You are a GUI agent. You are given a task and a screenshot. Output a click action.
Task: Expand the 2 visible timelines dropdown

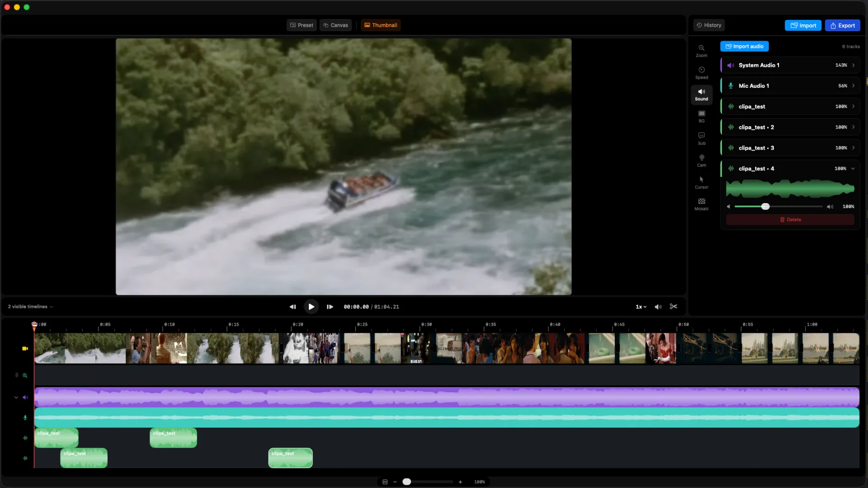click(30, 307)
